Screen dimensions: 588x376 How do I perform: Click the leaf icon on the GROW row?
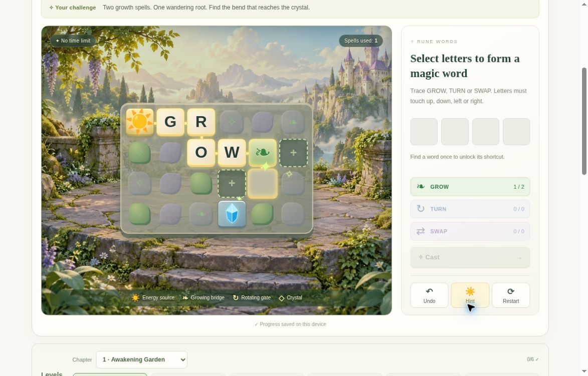[421, 187]
